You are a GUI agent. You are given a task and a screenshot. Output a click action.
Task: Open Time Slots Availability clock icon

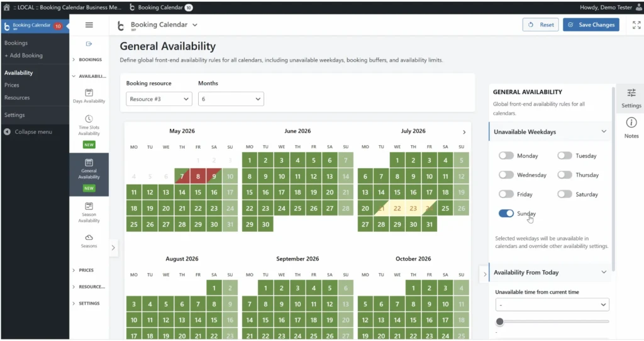point(89,119)
